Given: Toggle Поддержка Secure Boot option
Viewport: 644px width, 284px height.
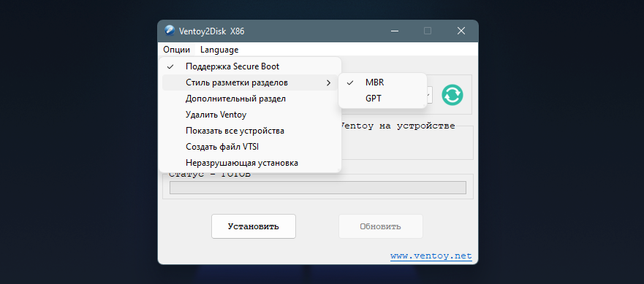Looking at the screenshot, I should tap(250, 66).
